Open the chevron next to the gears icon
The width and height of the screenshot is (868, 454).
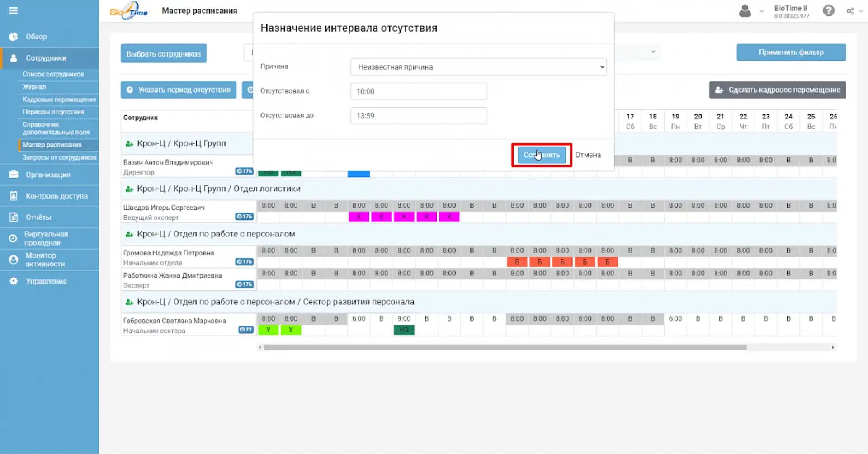(x=861, y=11)
